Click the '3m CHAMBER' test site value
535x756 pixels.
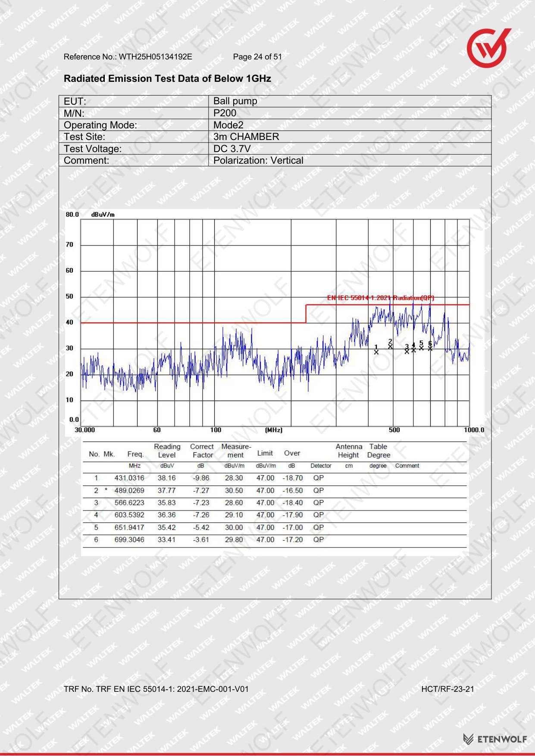(x=246, y=137)
